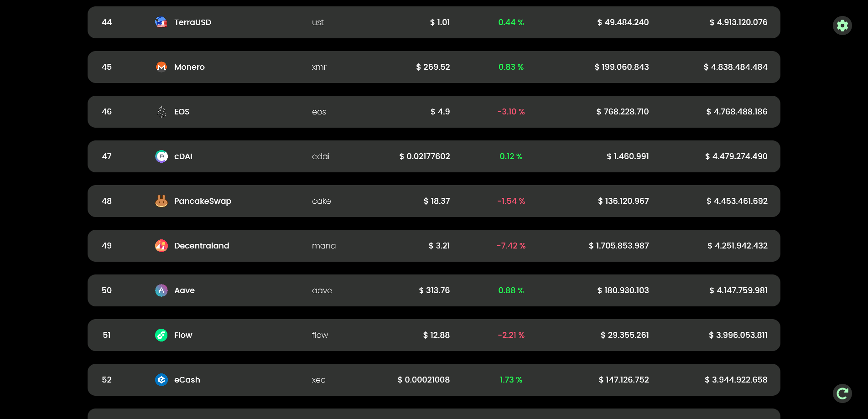The image size is (868, 419).
Task: Click the Monero coin logo
Action: [x=161, y=67]
